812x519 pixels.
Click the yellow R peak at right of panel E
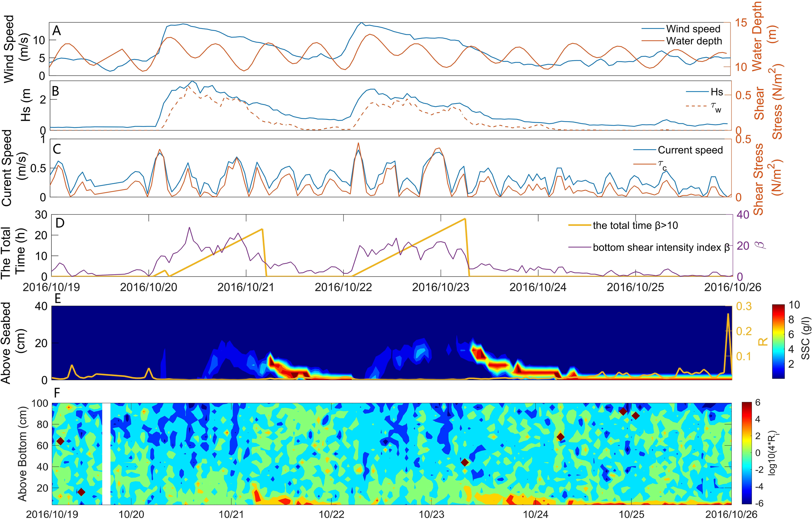(728, 315)
